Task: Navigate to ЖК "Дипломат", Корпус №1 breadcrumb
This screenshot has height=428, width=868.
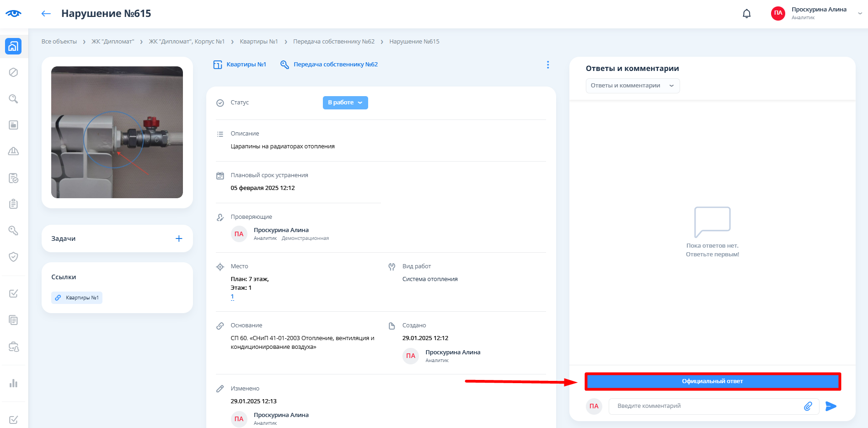Action: coord(187,42)
